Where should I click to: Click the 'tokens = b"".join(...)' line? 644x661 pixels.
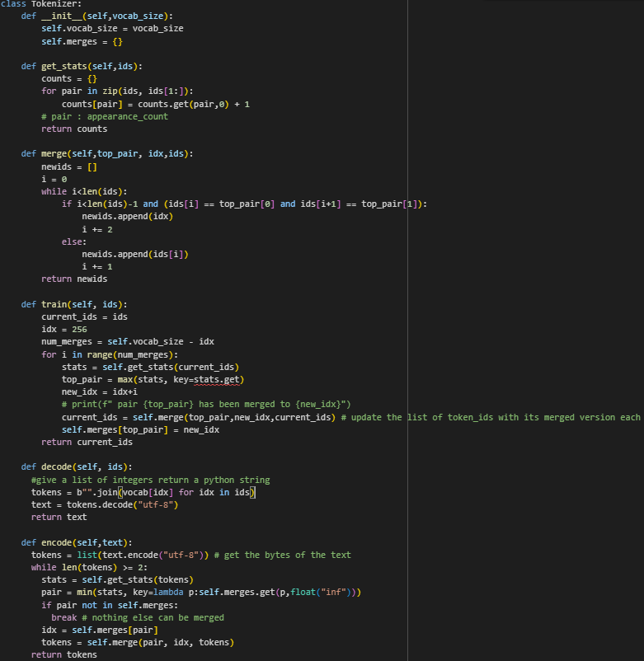143,492
